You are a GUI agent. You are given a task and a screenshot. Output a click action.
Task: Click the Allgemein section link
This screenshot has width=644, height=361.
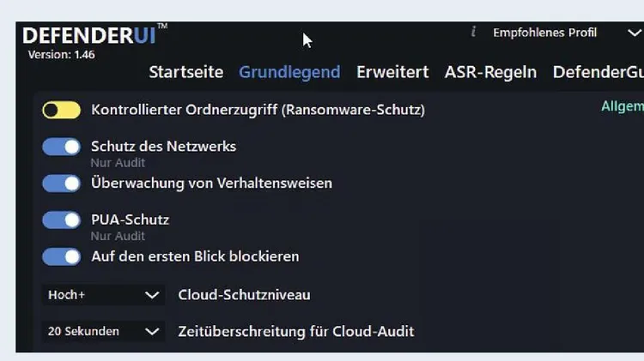tap(623, 106)
